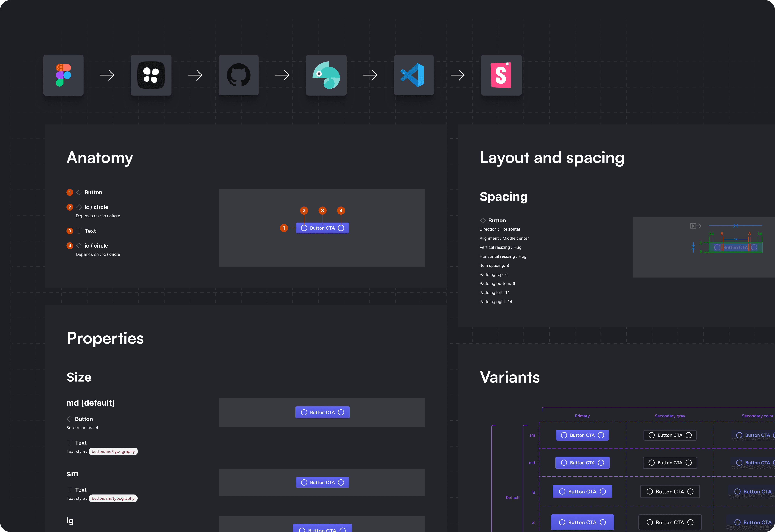The image size is (775, 532).
Task: Click the Visual Studio Code icon
Action: pos(413,75)
